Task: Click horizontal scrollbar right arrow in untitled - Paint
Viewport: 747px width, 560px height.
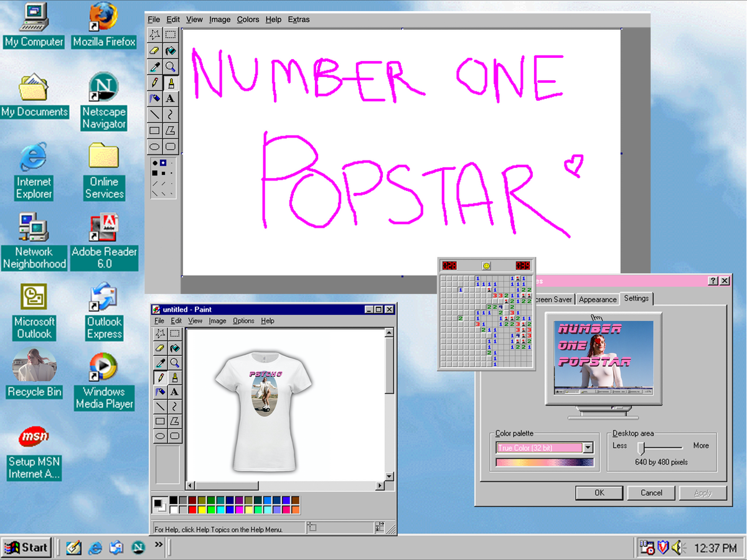Action: [x=380, y=486]
